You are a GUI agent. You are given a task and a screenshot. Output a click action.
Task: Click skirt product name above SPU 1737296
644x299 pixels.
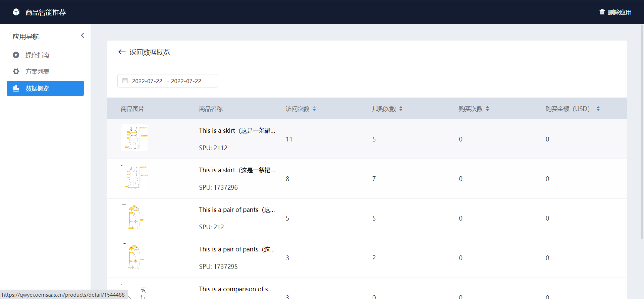pos(237,170)
